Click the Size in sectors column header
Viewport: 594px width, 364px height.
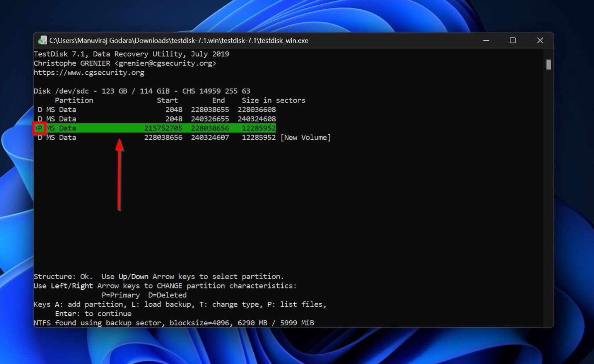[273, 100]
